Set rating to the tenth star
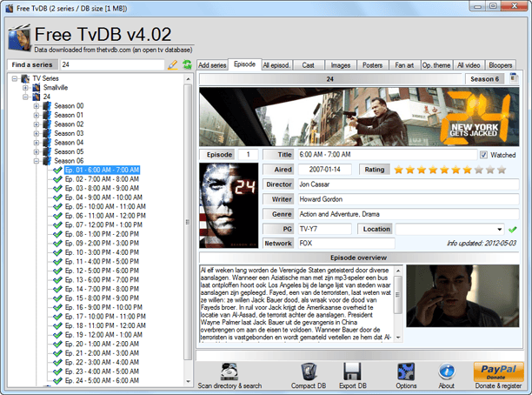Image resolution: width=532 pixels, height=395 pixels. coord(502,170)
